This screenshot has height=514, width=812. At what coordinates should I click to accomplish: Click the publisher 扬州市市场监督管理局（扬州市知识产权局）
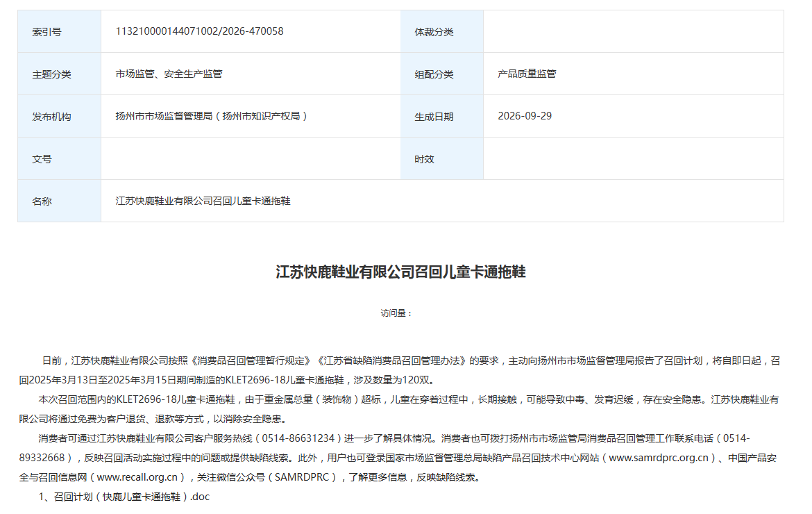coord(213,116)
